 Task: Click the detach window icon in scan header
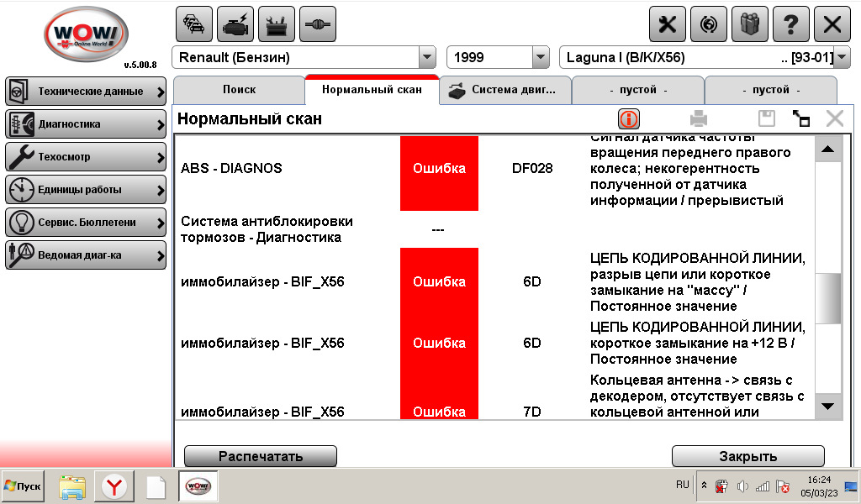pos(801,118)
